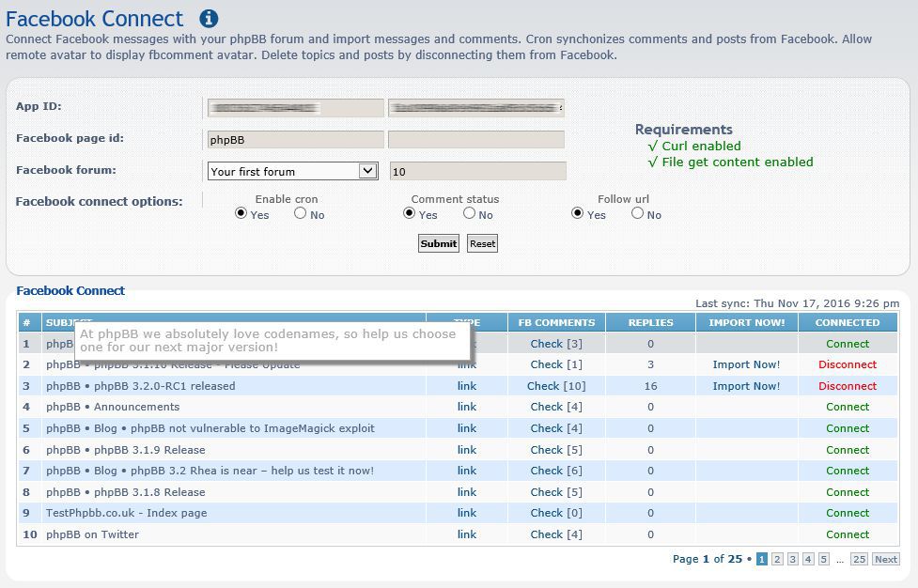918x588 pixels.
Task: Disconnect the phpBB 3.2.0-RC1 released topic
Action: pyautogui.click(x=847, y=386)
